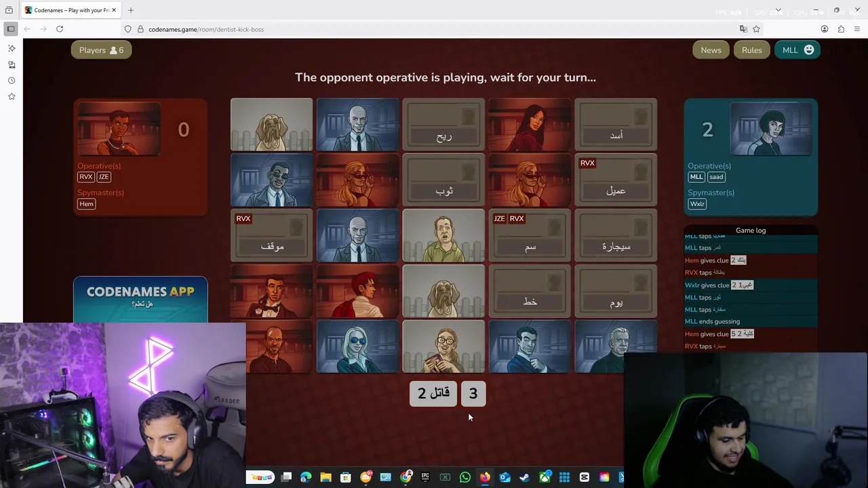868x488 pixels.
Task: Tap the word card يوم
Action: (x=616, y=291)
